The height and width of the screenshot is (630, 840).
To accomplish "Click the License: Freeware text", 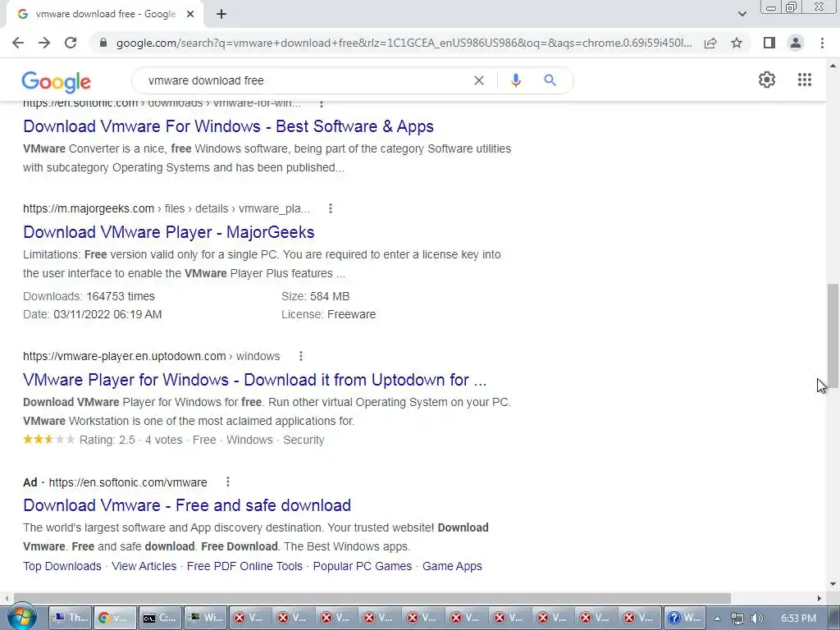I will pos(328,314).
